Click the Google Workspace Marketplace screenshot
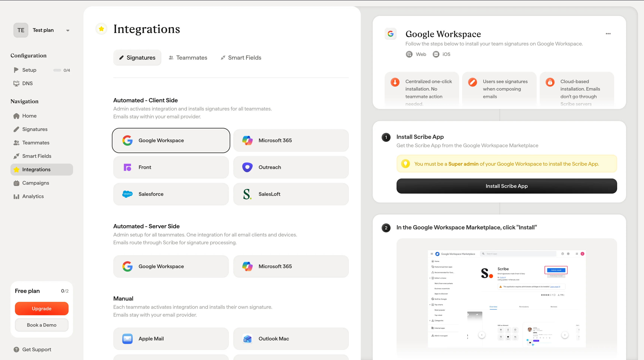The height and width of the screenshot is (360, 644). click(x=506, y=299)
